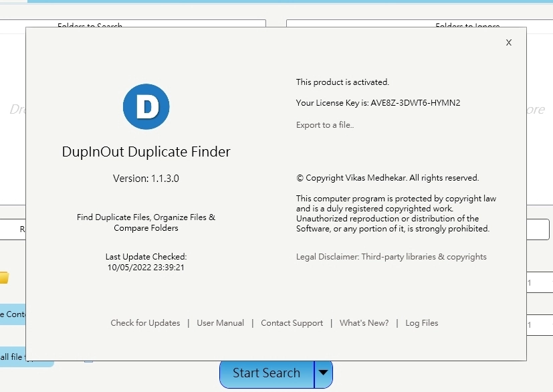The height and width of the screenshot is (392, 553).
Task: Expand the Start Search dropdown arrow
Action: point(324,373)
